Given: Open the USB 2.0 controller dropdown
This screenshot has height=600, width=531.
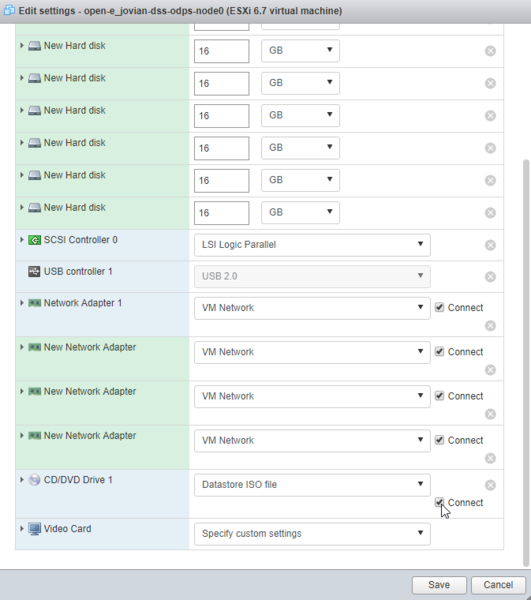Looking at the screenshot, I should pos(312,276).
